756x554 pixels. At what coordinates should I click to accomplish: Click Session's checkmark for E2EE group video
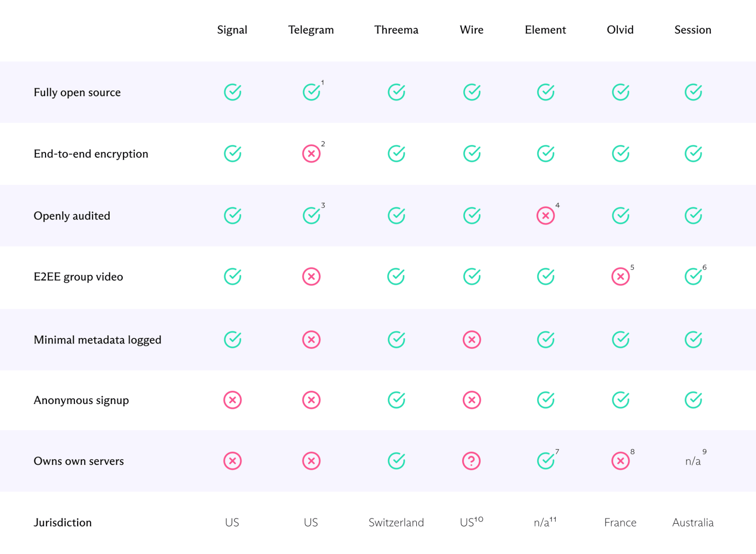[x=693, y=277]
